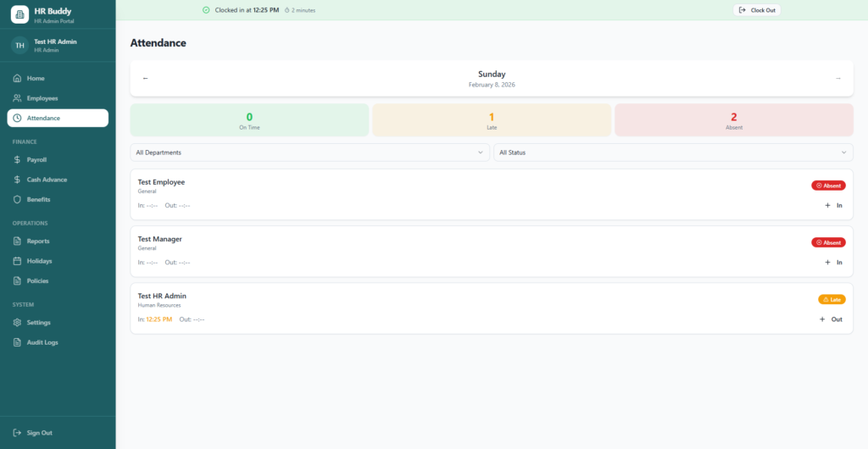Viewport: 868px width, 449px height.
Task: Click the Home house icon in sidebar
Action: pos(17,78)
